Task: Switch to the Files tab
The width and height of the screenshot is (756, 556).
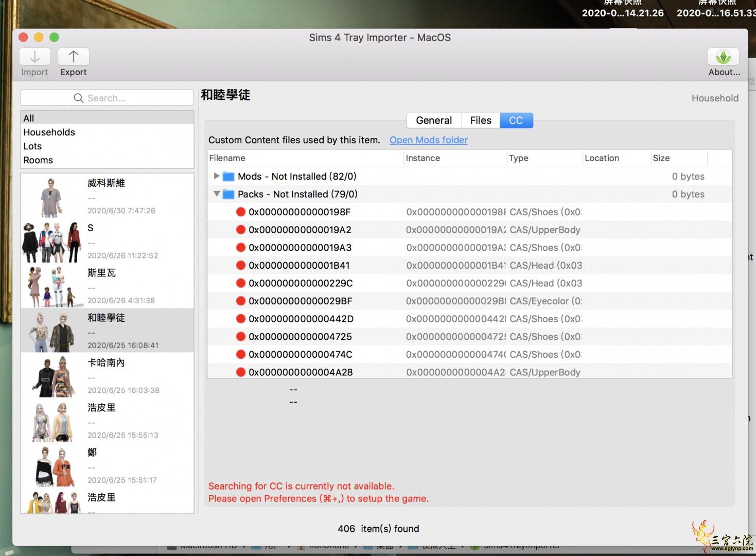Action: [x=481, y=120]
